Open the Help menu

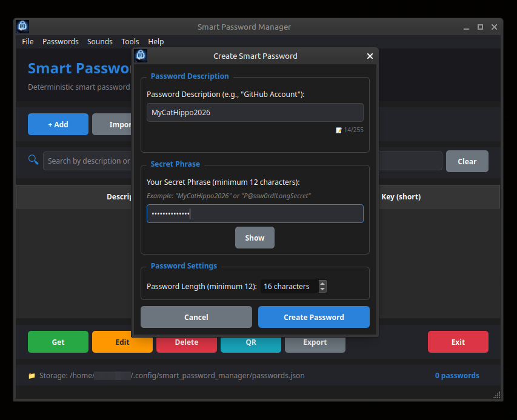pos(156,42)
